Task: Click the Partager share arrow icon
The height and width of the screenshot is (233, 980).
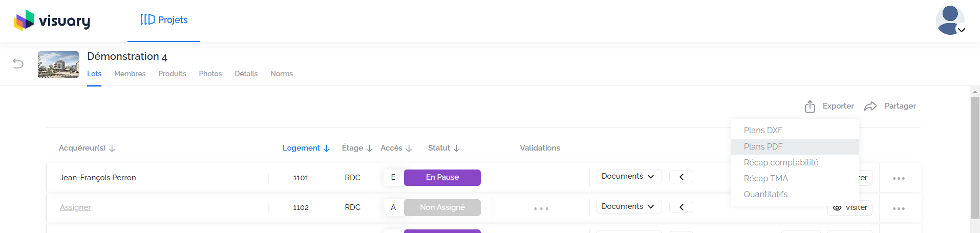Action: tap(870, 106)
